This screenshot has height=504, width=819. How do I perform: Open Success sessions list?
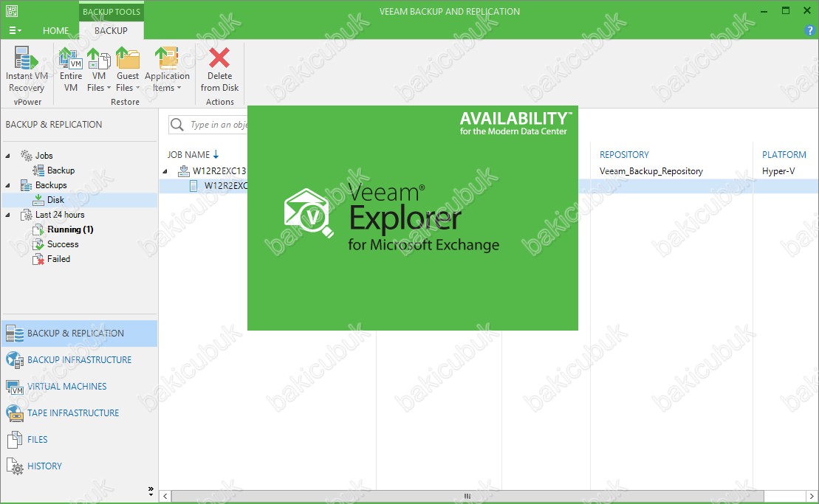pos(63,244)
